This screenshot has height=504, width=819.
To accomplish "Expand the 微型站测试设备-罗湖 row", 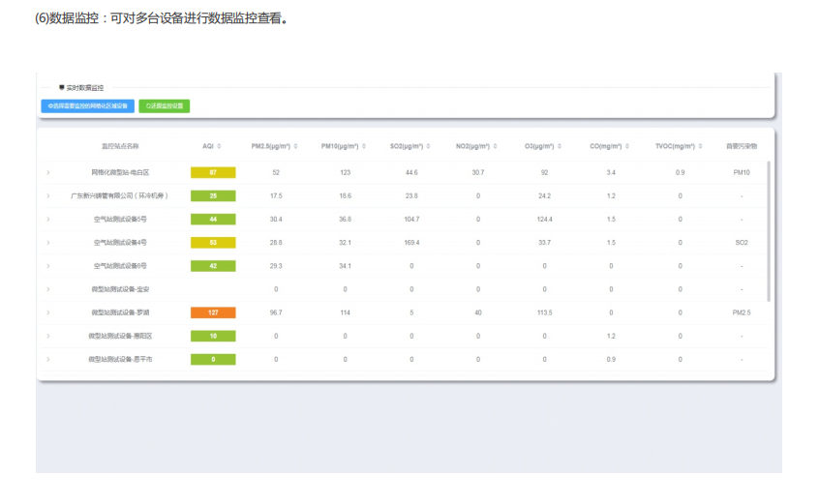I will [x=47, y=312].
